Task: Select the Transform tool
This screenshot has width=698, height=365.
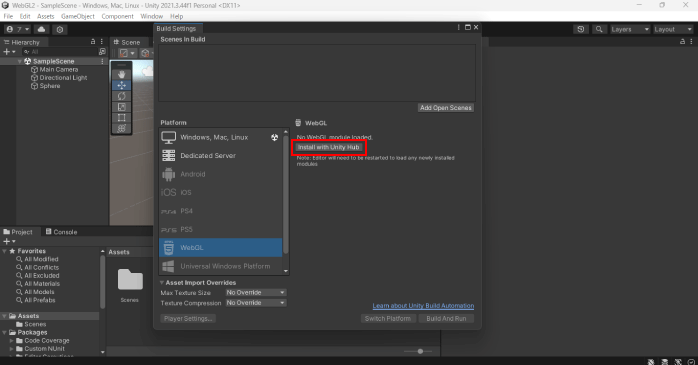Action: (x=121, y=128)
